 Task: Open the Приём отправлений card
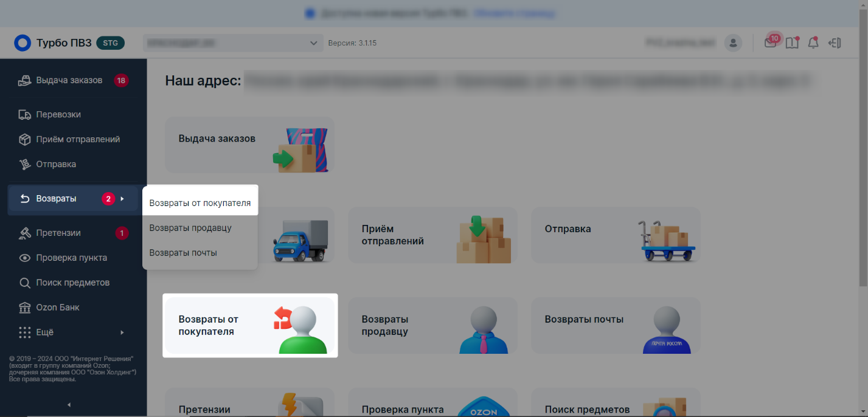point(433,235)
